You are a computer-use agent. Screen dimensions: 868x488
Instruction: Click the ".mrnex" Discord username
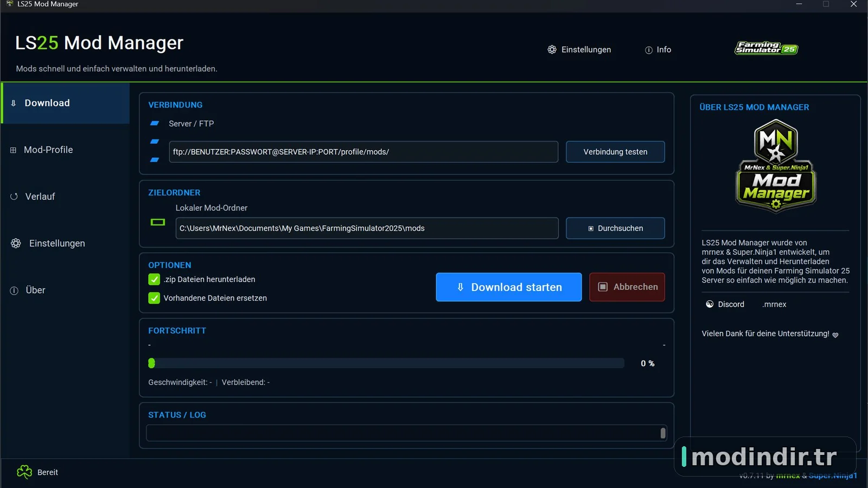click(774, 304)
